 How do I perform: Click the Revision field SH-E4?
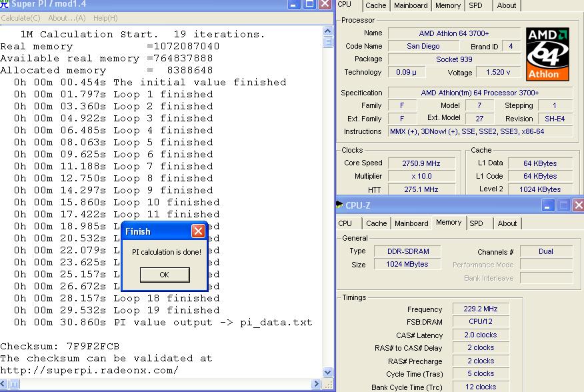555,119
